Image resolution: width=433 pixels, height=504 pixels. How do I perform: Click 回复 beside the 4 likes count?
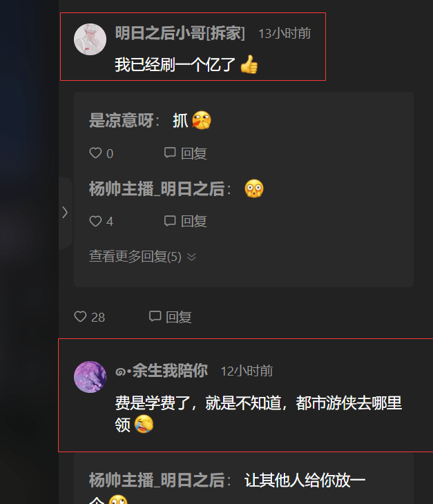[194, 222]
